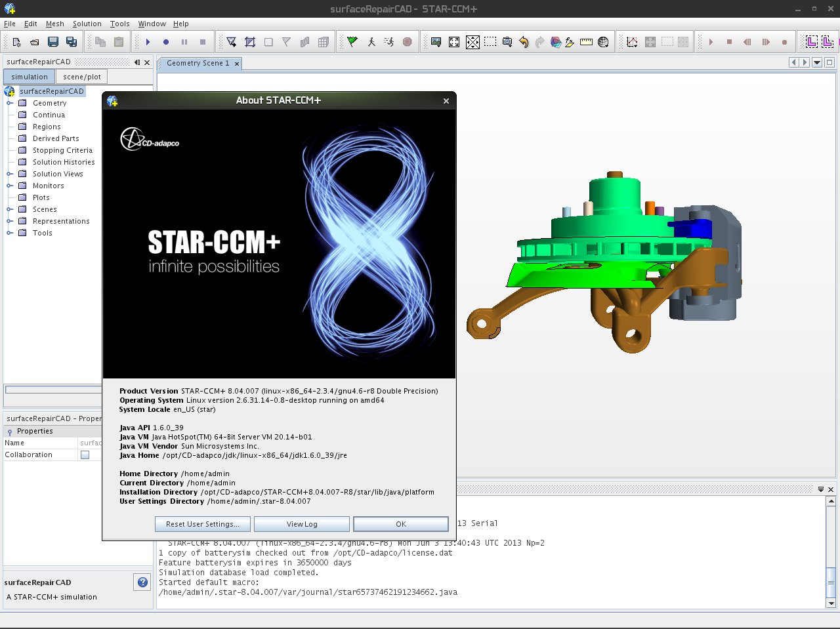The height and width of the screenshot is (629, 840).
Task: Click the Create Scene picture icon
Action: (x=436, y=42)
